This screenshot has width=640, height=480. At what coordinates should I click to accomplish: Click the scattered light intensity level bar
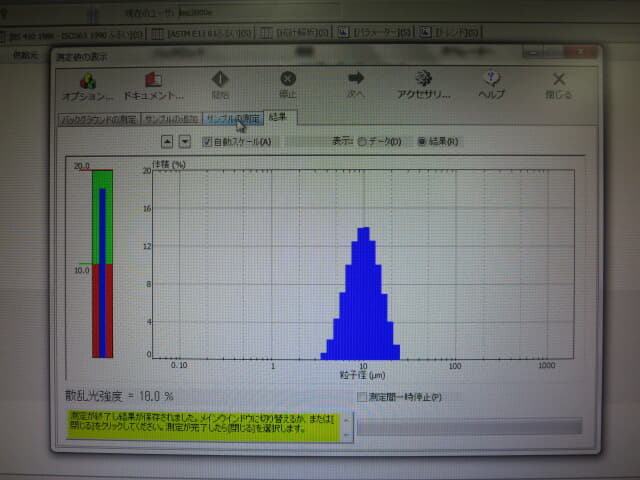[x=102, y=263]
